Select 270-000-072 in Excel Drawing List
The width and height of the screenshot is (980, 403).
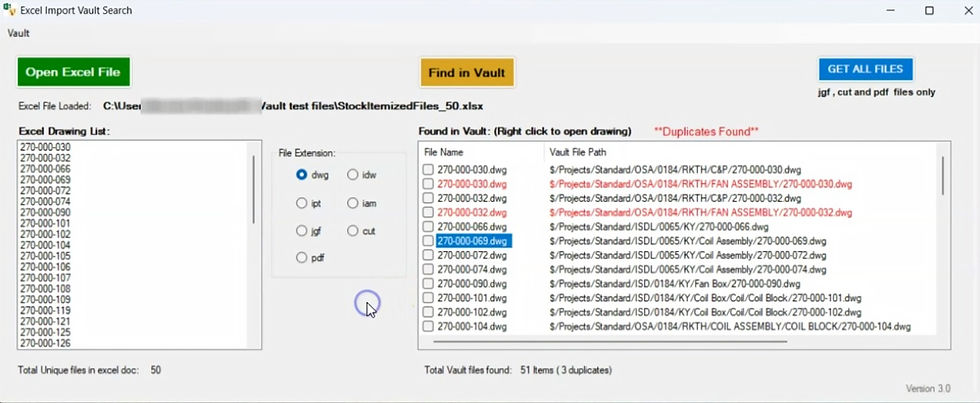[45, 191]
